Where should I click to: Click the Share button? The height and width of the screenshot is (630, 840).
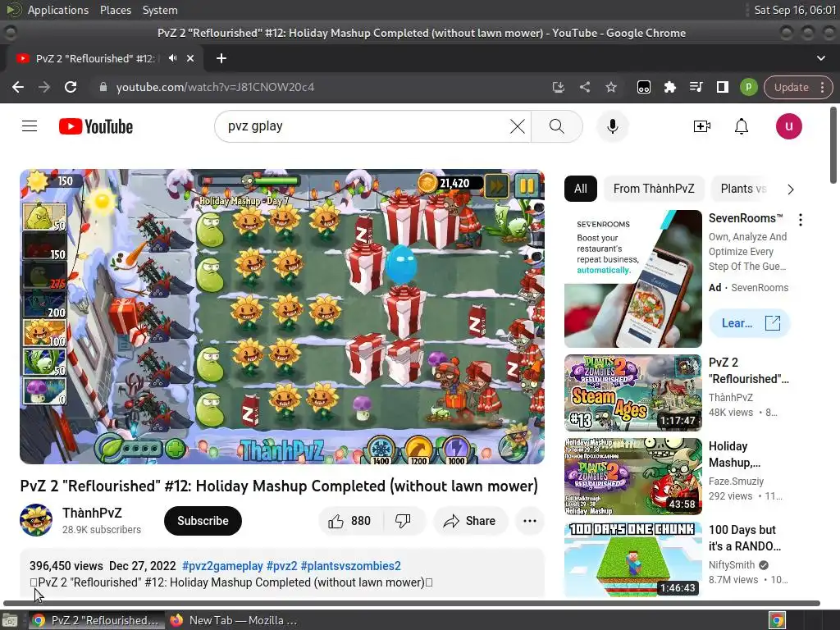coord(470,521)
